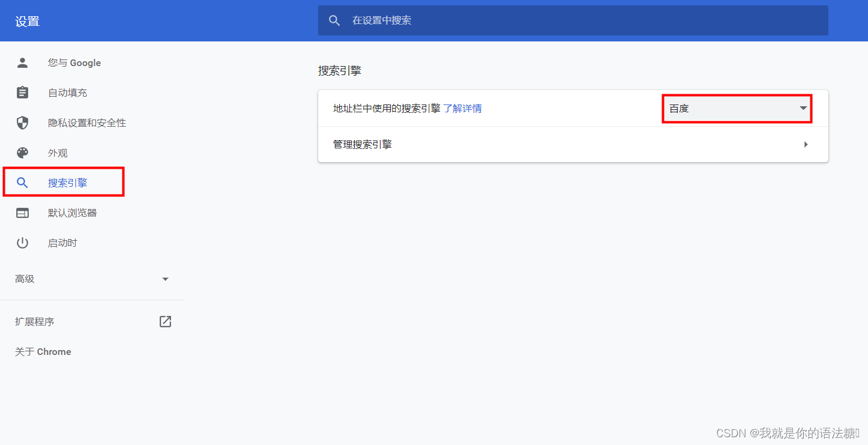Open 管理搜索引擎 via its arrow

tap(806, 144)
